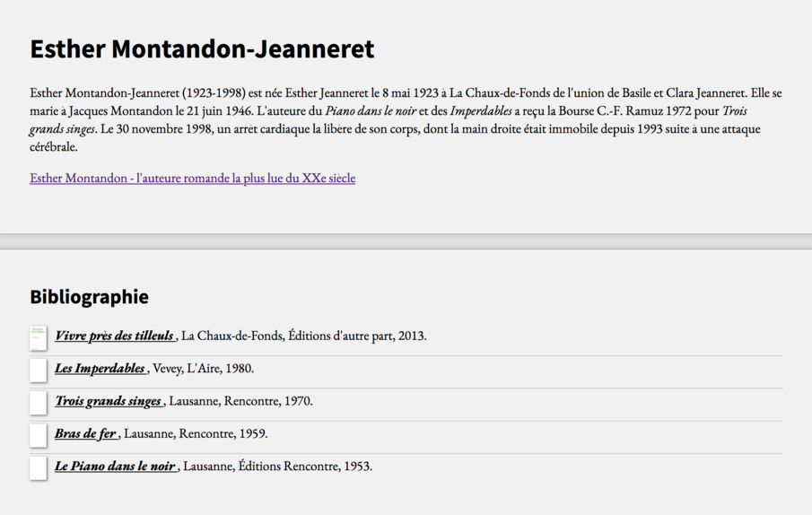Click the cover icon for Le Piano dans le noir

pyautogui.click(x=39, y=468)
